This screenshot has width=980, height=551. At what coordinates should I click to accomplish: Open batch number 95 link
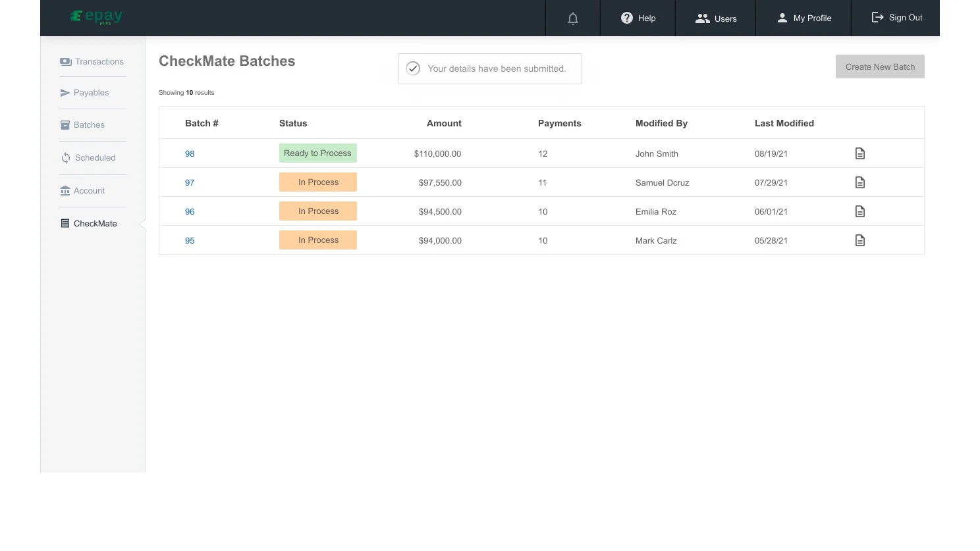click(x=190, y=240)
